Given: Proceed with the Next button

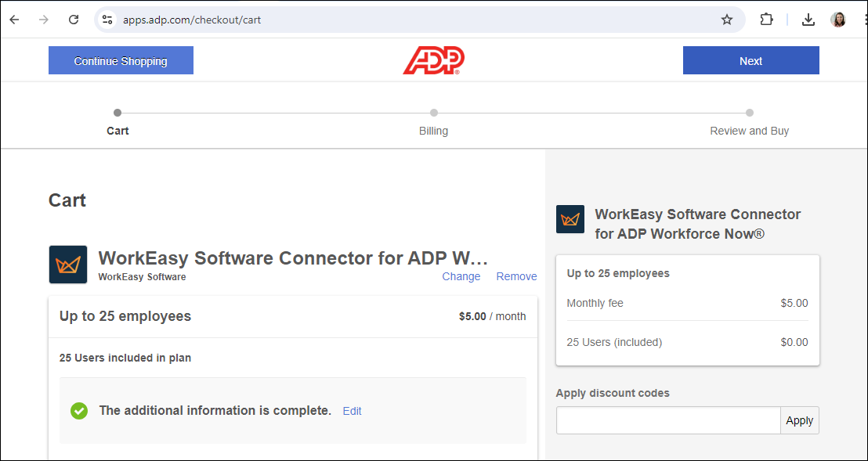Looking at the screenshot, I should (x=750, y=60).
